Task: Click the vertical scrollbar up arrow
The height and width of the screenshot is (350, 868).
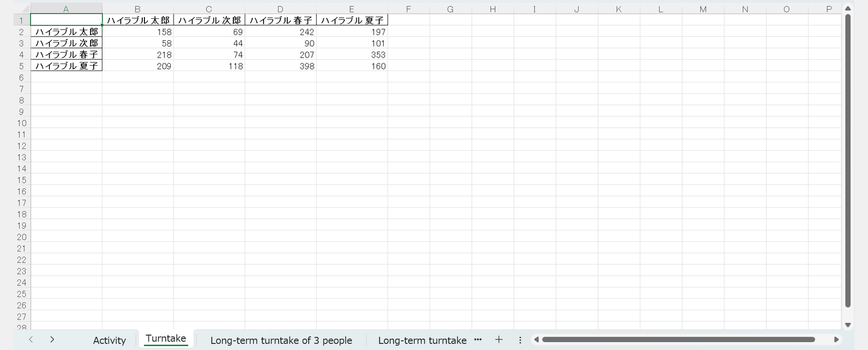Action: tap(848, 9)
